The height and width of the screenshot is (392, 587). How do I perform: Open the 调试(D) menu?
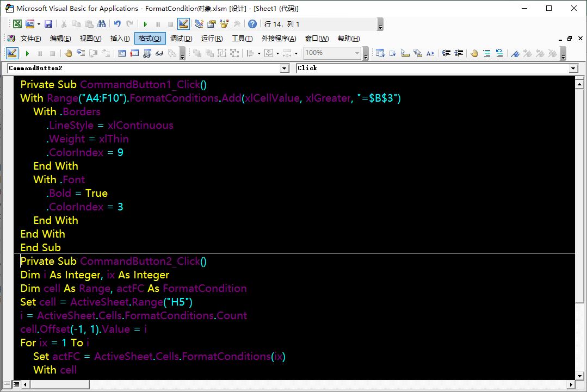pyautogui.click(x=181, y=39)
